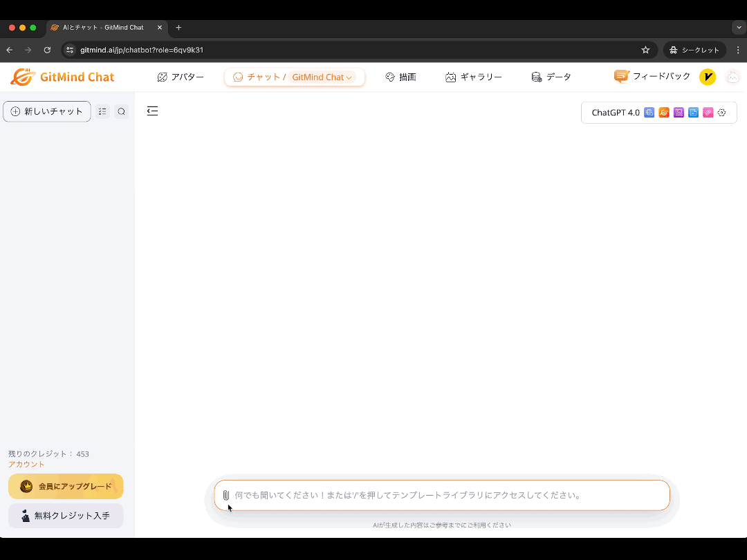Click the 会員にアップグレード button
The width and height of the screenshot is (747, 560).
(x=66, y=486)
